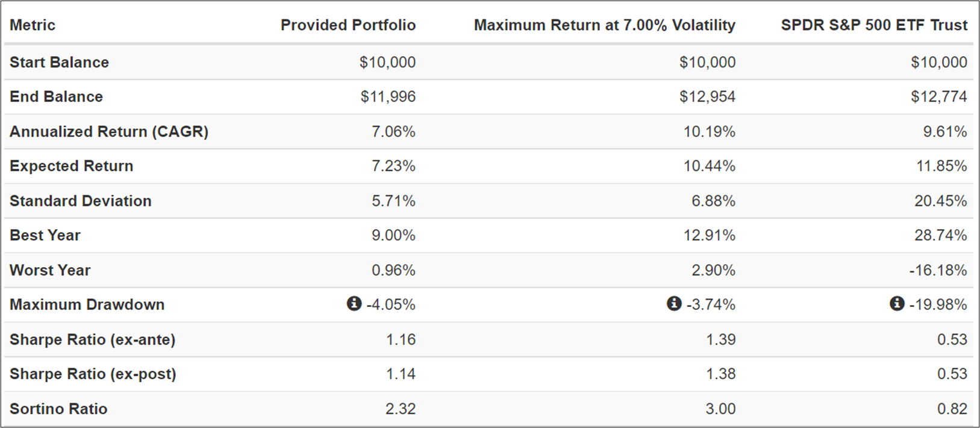Select the Best Year row label

[45, 235]
